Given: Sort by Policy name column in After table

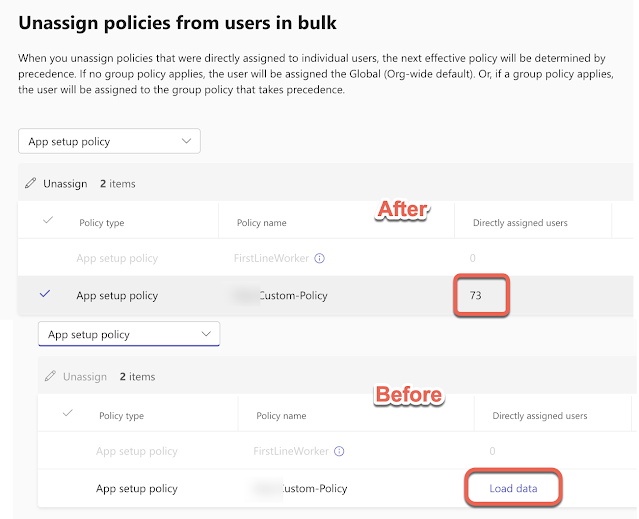Looking at the screenshot, I should (261, 223).
